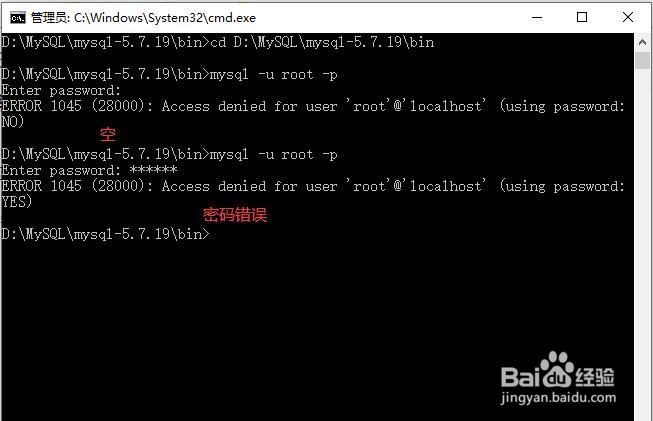Click the Baidu paw logo watermark
Viewport: 653px width, 421px height.
click(557, 370)
